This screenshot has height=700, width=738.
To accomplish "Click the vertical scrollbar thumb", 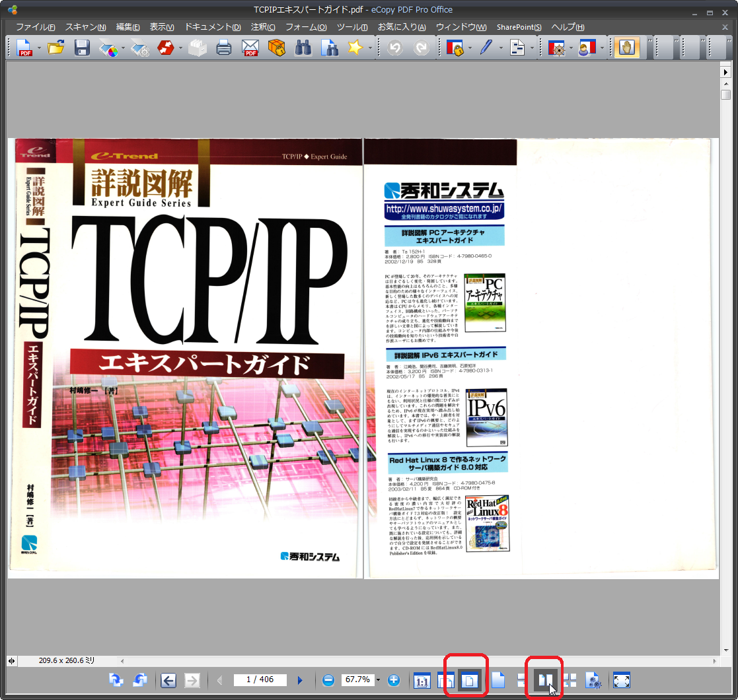I will 725,94.
